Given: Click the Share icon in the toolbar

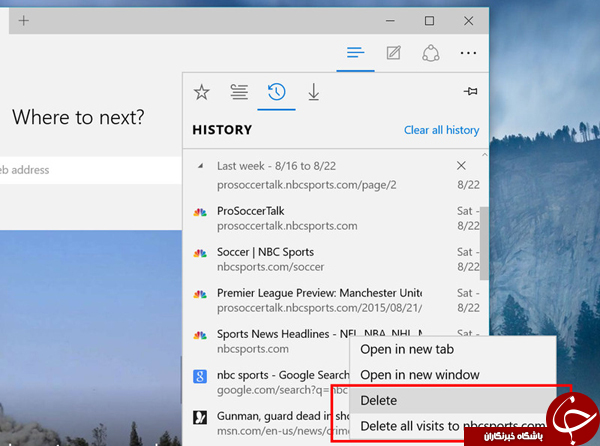Looking at the screenshot, I should (430, 53).
